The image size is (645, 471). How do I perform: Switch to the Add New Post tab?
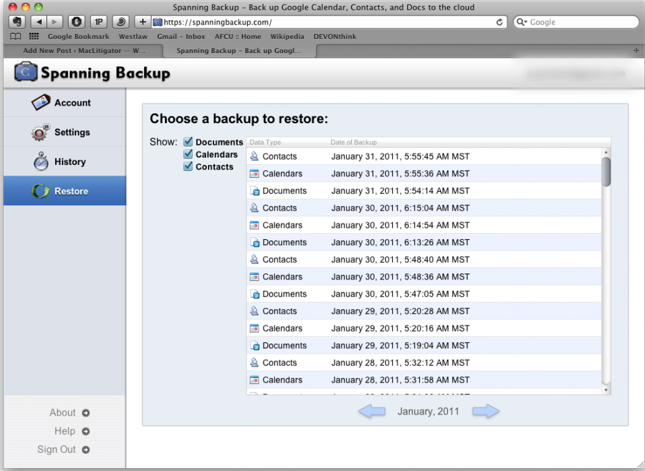coord(84,50)
